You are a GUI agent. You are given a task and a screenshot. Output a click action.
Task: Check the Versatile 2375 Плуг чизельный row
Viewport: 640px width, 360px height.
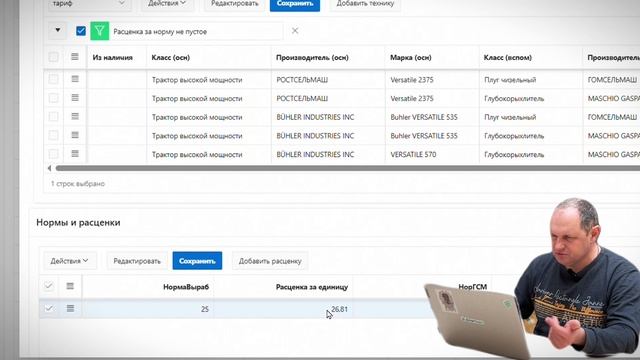53,79
